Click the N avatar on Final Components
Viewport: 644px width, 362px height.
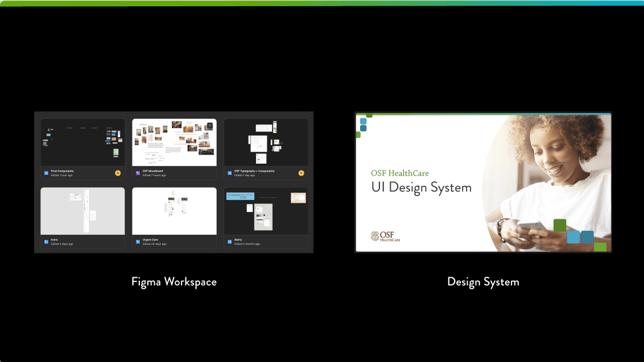click(118, 173)
